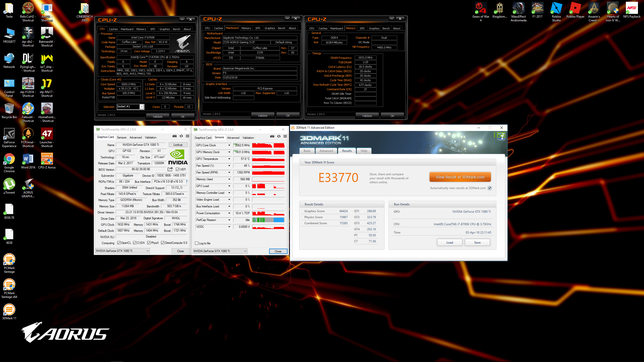The height and width of the screenshot is (362, 644).
Task: Open the hamburger menu in GPU-Z Sensors window
Action: tap(285, 136)
